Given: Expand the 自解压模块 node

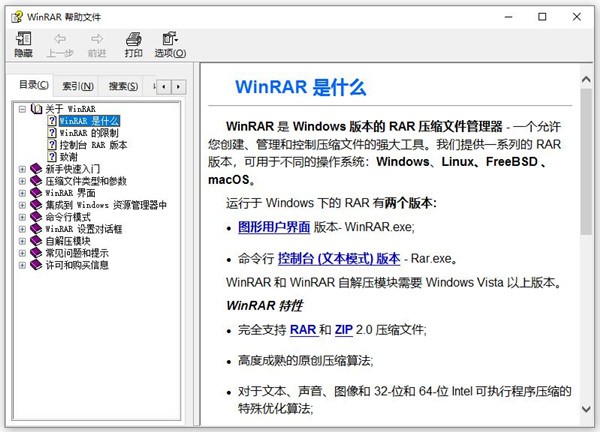Looking at the screenshot, I should [x=22, y=241].
